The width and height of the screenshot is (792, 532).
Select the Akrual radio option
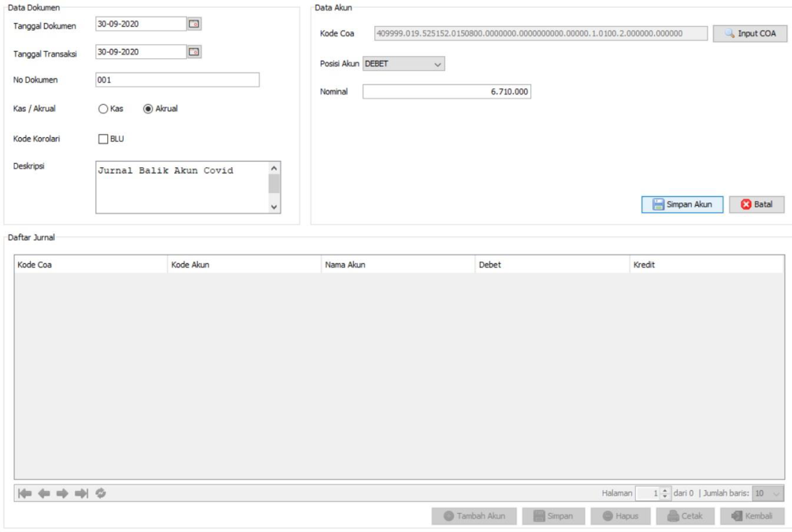tap(147, 109)
